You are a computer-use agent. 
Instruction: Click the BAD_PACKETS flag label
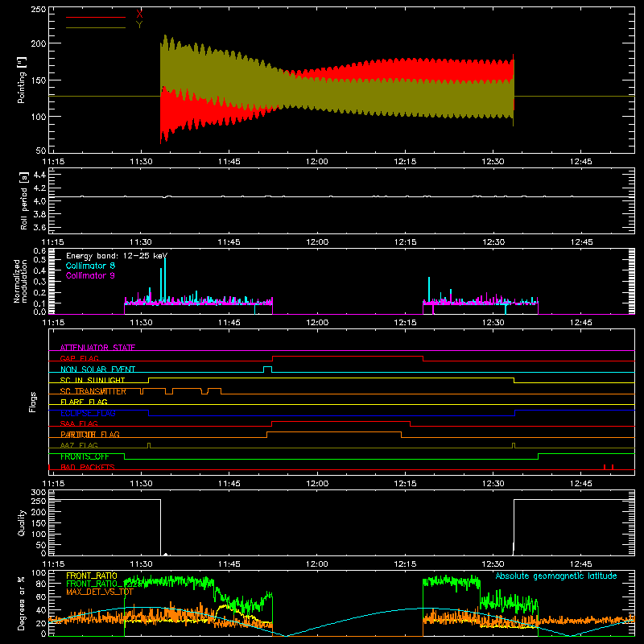pos(88,467)
